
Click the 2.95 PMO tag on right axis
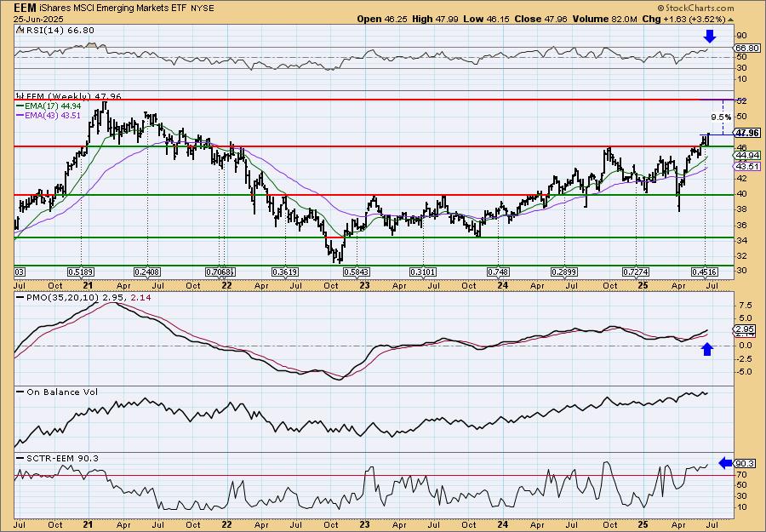pos(746,329)
